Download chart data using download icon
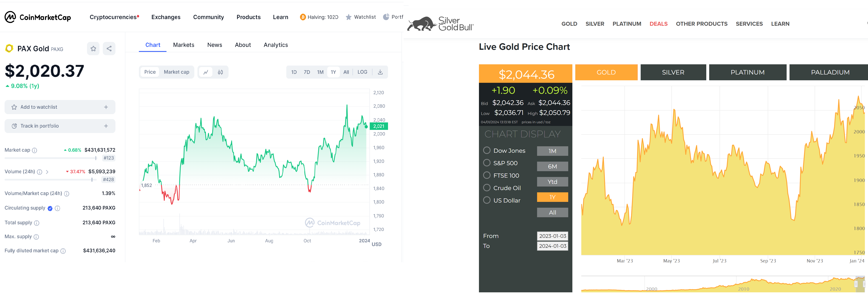Screen dimensions: 868x294 click(380, 72)
